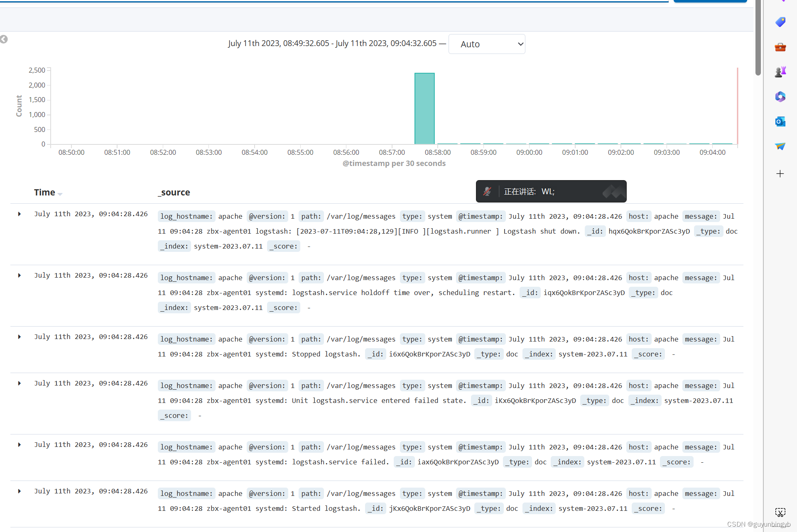Expand the 'logstash.service failed' log row
Viewport: 797px width, 532px height.
(20, 445)
